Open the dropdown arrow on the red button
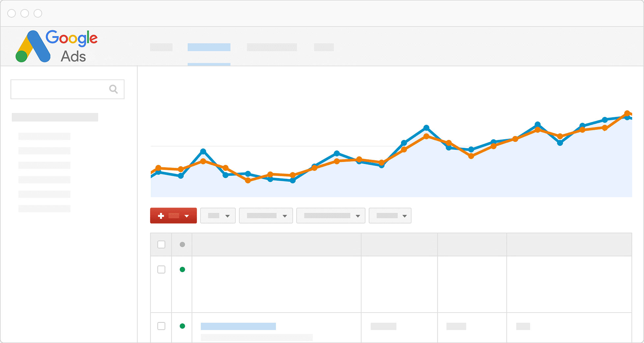644x343 pixels. (x=187, y=216)
